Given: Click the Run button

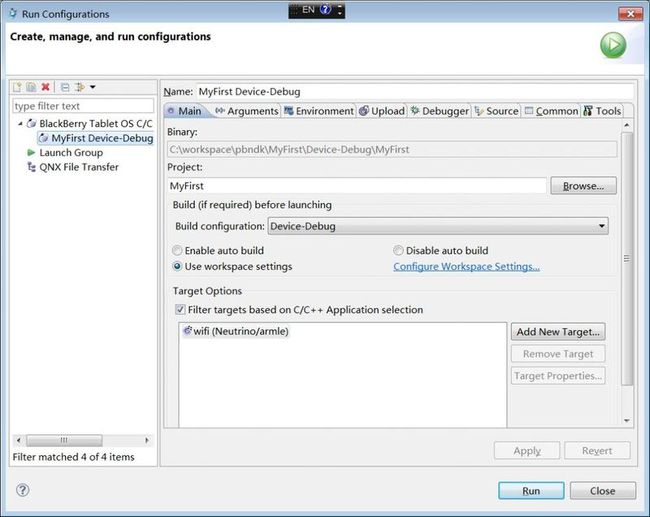Looking at the screenshot, I should click(531, 490).
